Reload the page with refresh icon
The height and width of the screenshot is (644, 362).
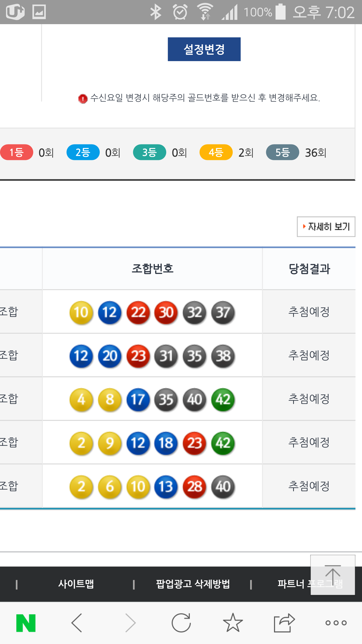[181, 623]
